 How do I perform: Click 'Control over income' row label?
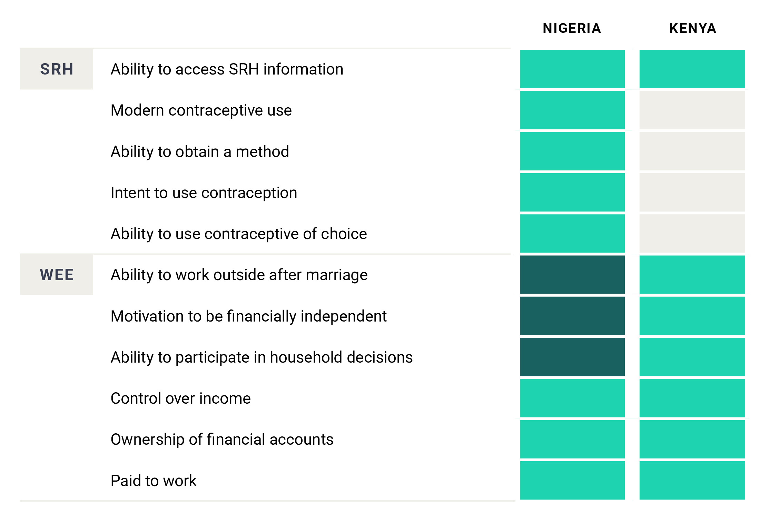click(x=180, y=398)
